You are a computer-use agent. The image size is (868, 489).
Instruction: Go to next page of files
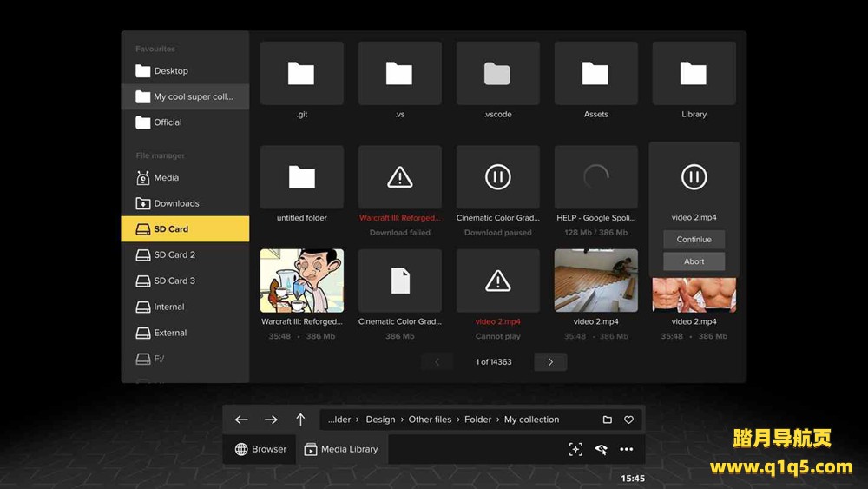tap(550, 362)
